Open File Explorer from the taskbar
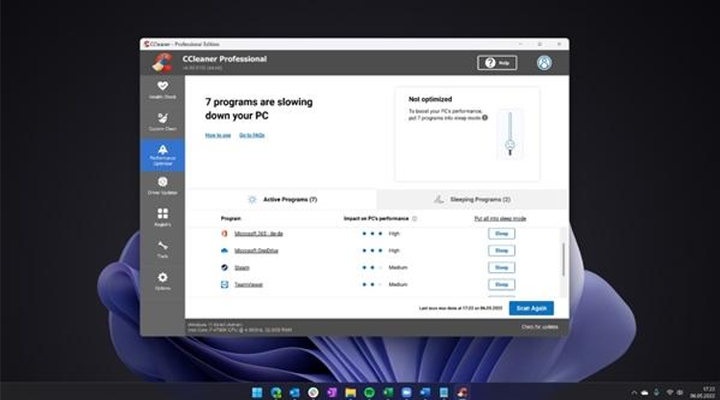This screenshot has width=720, height=400. point(350,392)
